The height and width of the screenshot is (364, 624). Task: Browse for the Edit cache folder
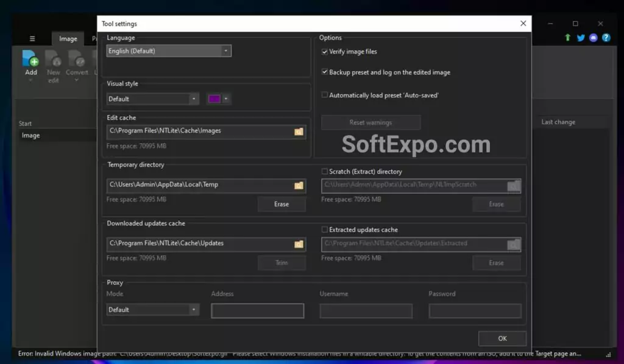[298, 131]
